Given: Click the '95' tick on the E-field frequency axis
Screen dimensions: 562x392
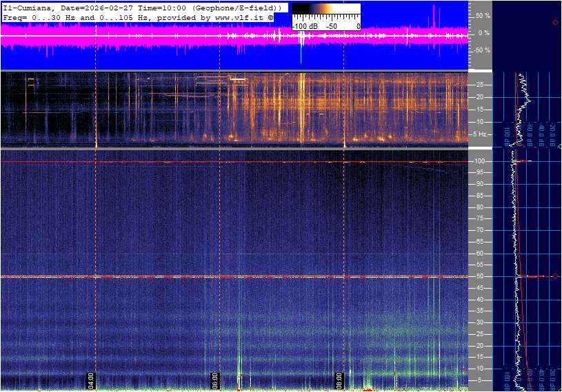Looking at the screenshot, I should point(479,172).
